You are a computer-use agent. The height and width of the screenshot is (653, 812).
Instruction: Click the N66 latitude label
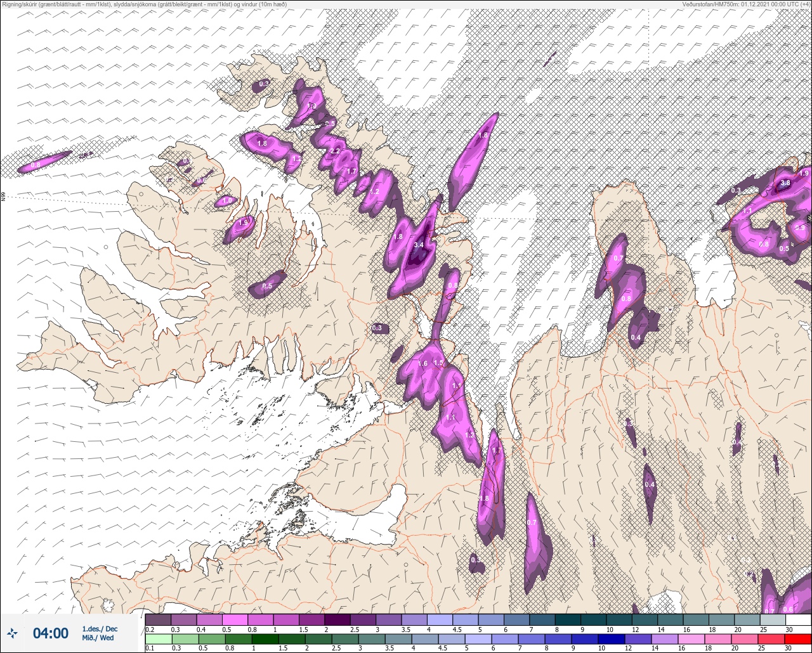pos(3,197)
